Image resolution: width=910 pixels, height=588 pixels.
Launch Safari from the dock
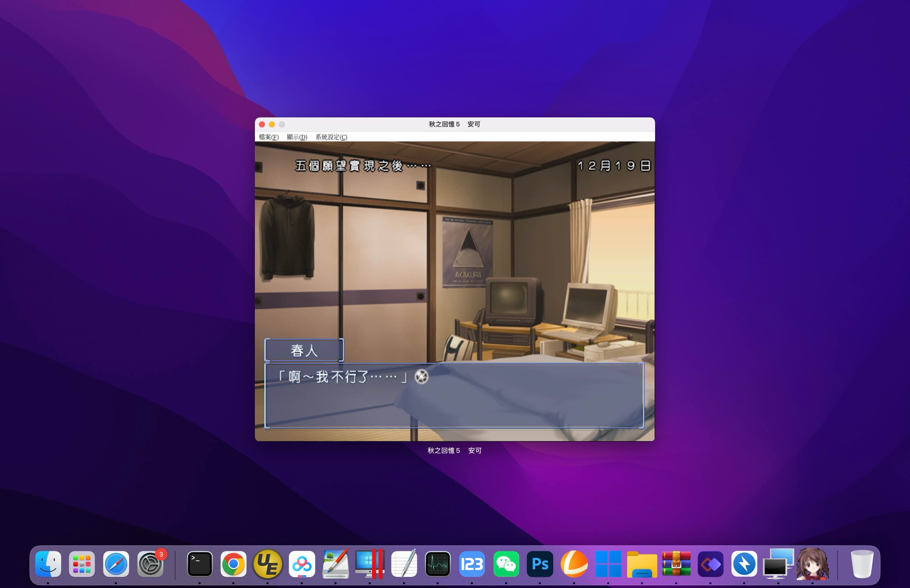(x=116, y=564)
